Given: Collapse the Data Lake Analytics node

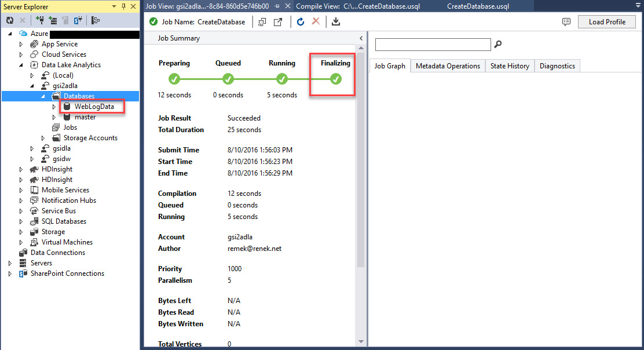Looking at the screenshot, I should pos(21,65).
